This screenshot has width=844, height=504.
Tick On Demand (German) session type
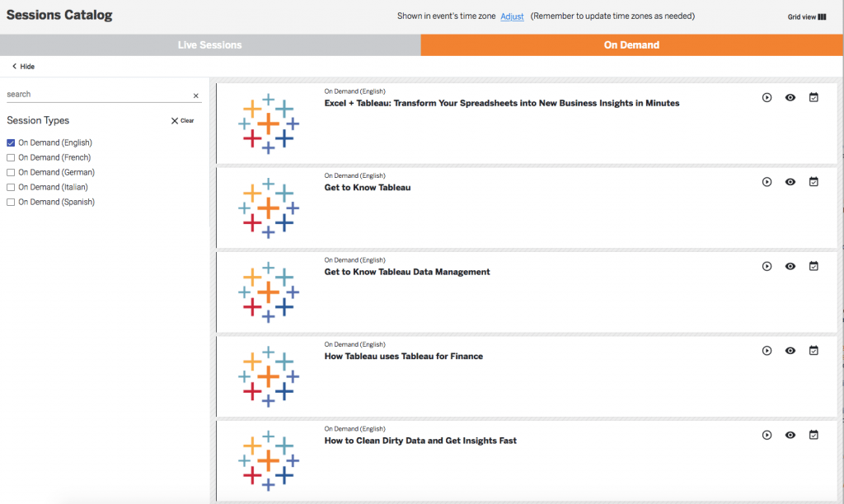point(11,172)
